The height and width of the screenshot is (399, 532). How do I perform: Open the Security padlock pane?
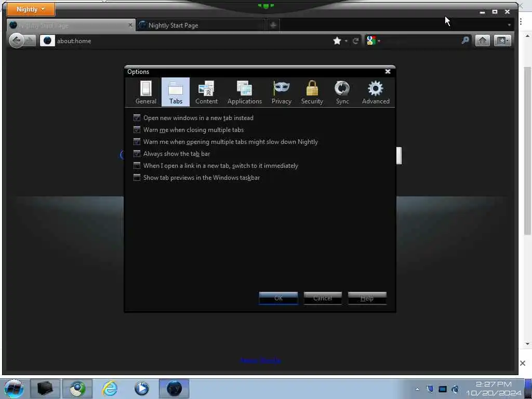(x=312, y=92)
